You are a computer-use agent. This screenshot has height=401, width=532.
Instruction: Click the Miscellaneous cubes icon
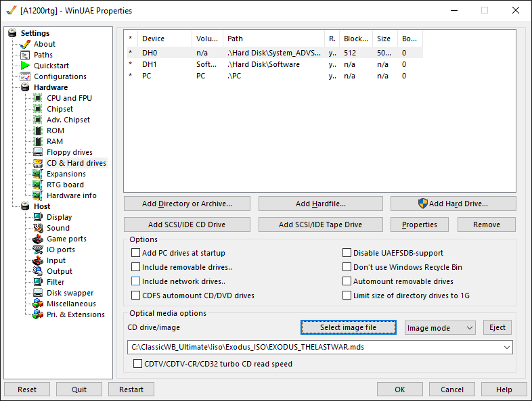tap(38, 304)
